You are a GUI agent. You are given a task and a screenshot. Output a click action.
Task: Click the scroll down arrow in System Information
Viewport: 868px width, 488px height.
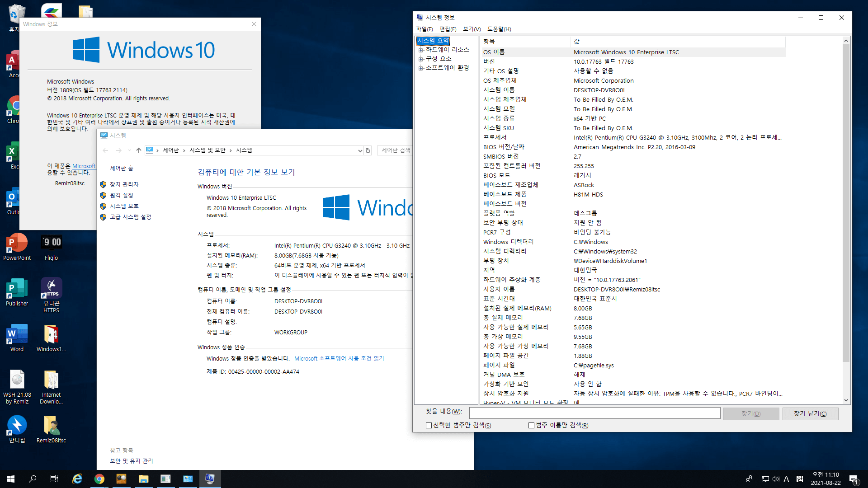tap(846, 401)
